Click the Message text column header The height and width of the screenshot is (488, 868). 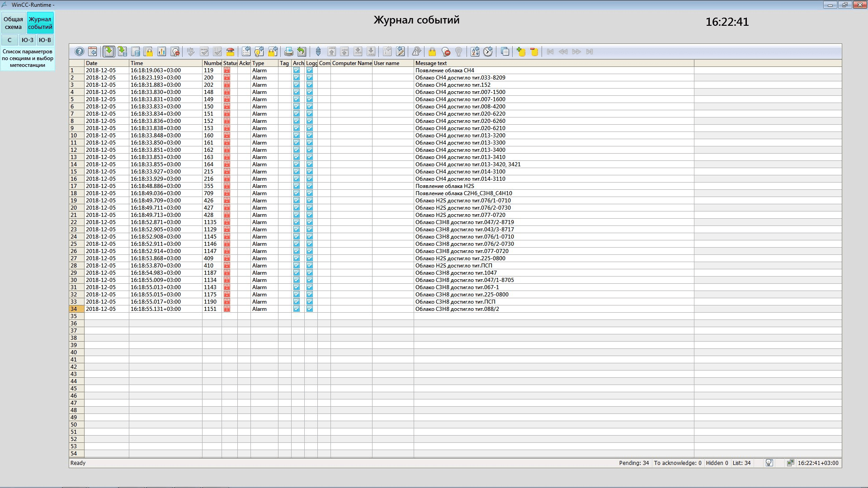coord(553,63)
